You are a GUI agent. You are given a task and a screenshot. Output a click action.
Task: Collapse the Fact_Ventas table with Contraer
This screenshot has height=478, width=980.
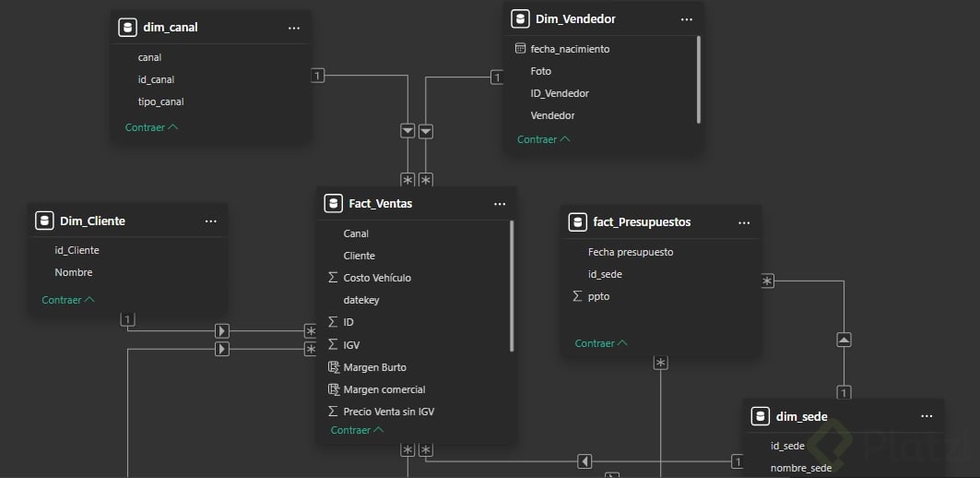357,430
